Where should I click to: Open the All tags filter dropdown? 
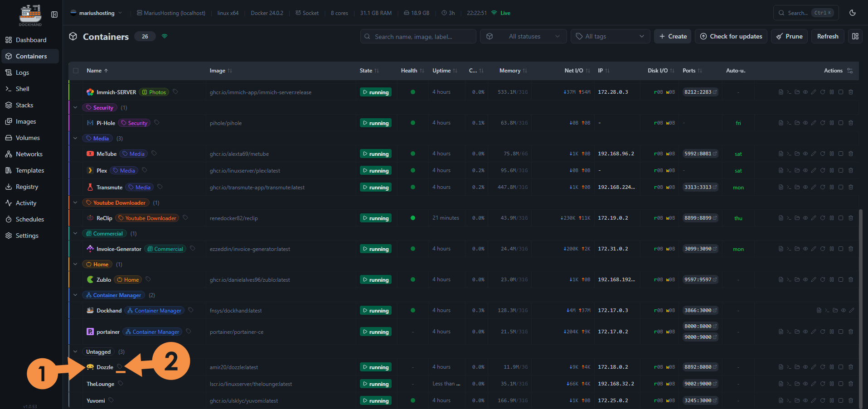611,36
